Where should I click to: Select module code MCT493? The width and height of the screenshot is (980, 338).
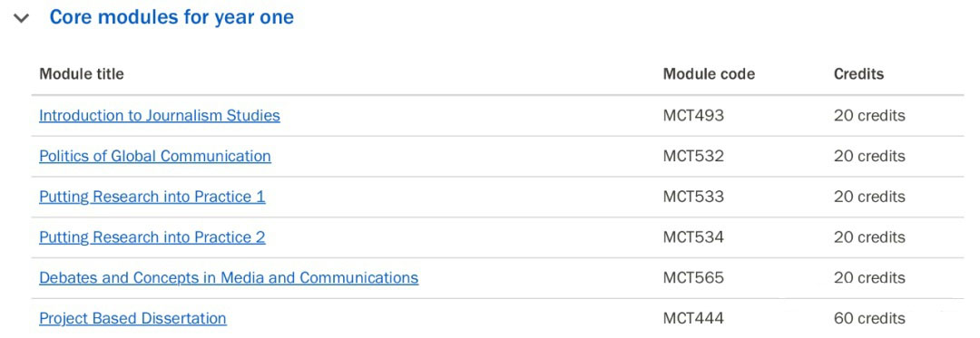pyautogui.click(x=693, y=115)
